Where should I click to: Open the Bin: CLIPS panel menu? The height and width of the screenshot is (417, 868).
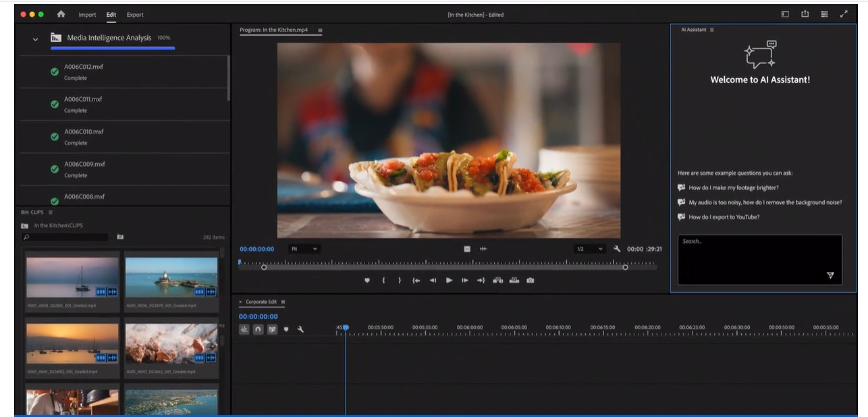click(x=51, y=212)
